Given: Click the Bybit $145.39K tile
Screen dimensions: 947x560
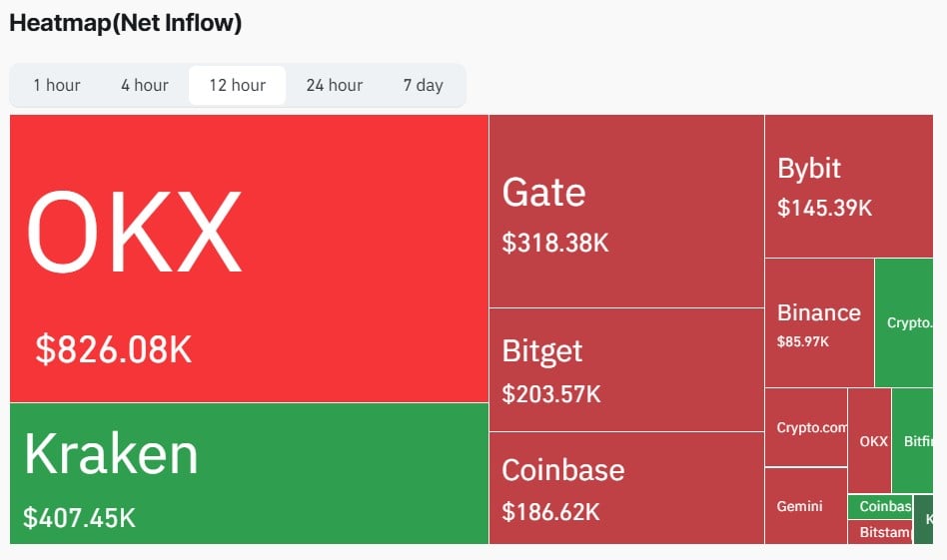Looking at the screenshot, I should tap(855, 186).
